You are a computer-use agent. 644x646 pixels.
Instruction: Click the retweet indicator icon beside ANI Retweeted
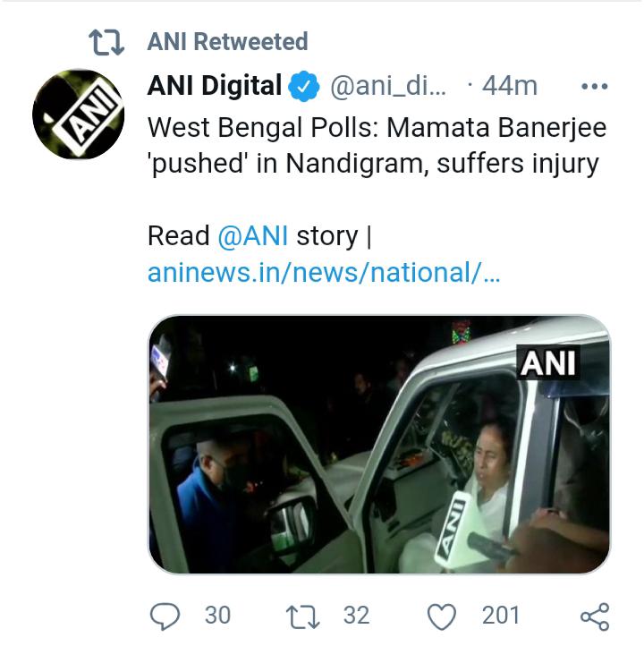(106, 41)
